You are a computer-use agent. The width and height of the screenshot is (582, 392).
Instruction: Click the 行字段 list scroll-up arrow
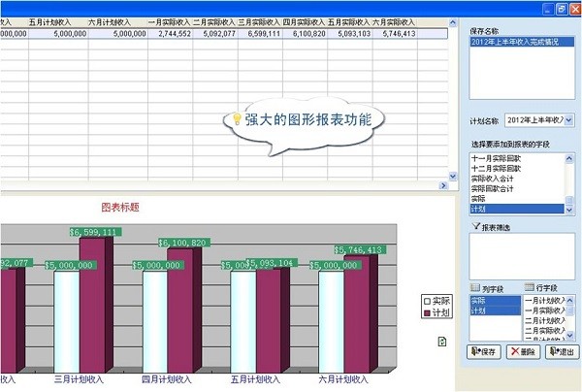pyautogui.click(x=570, y=300)
